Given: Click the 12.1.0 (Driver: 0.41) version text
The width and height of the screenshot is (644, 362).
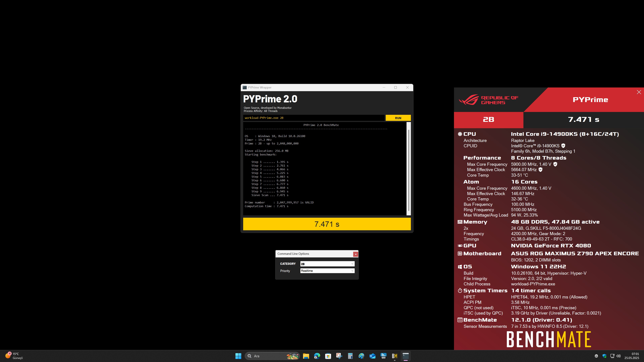Looking at the screenshot, I should 542,320.
